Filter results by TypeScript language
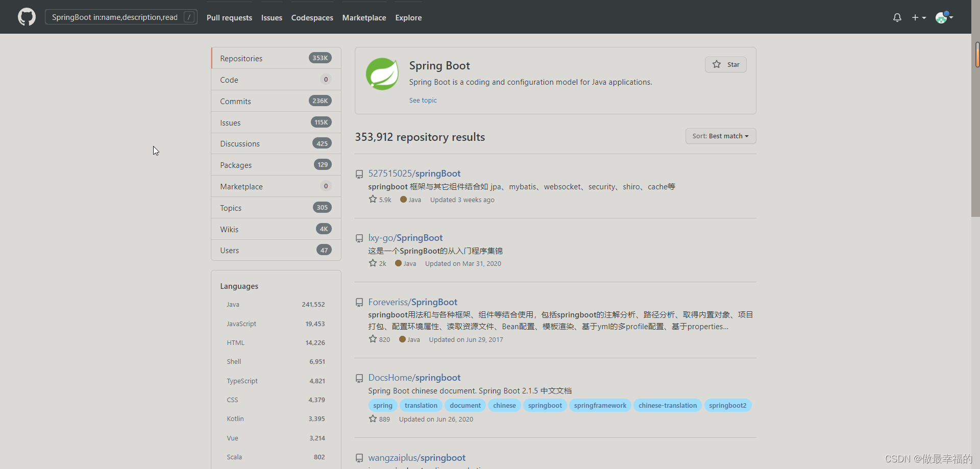This screenshot has height=469, width=980. point(276,381)
